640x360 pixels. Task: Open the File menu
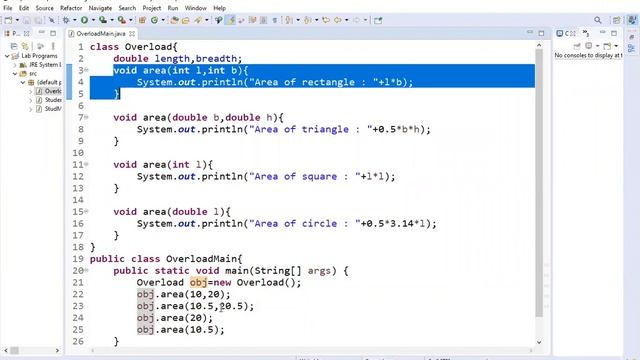[8, 8]
